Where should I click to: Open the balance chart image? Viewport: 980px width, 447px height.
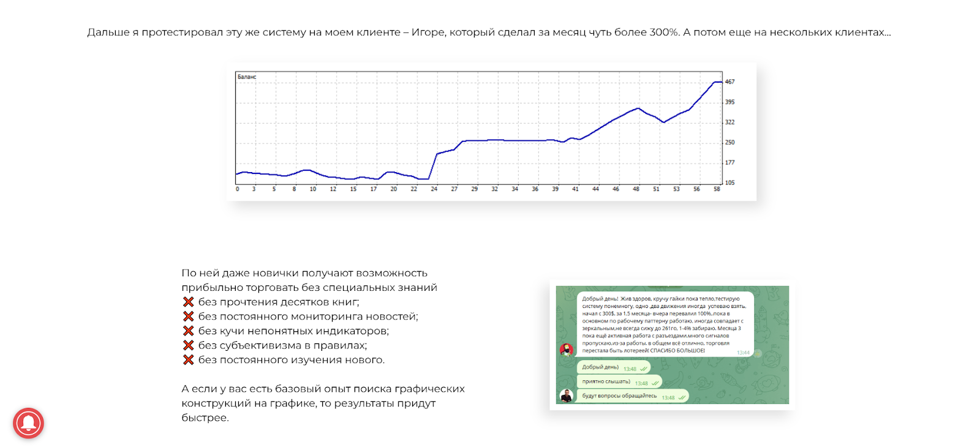(x=492, y=132)
